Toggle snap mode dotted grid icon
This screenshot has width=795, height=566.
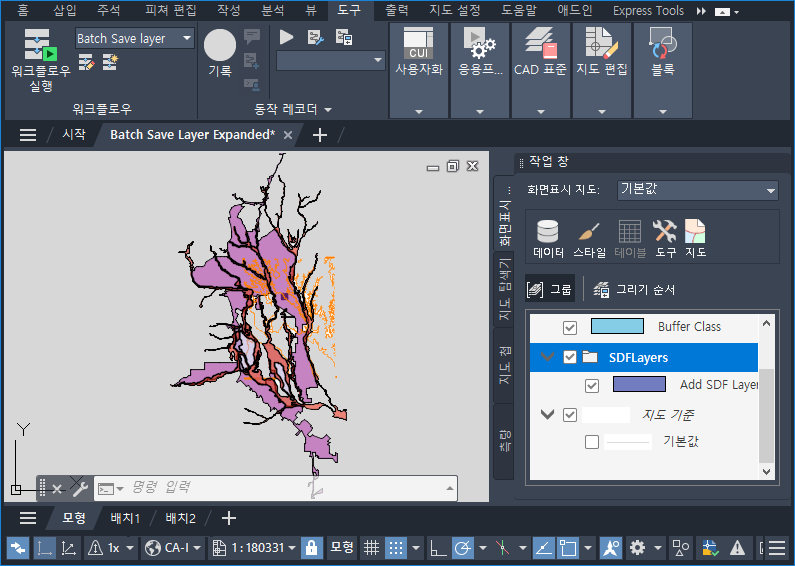pos(396,548)
